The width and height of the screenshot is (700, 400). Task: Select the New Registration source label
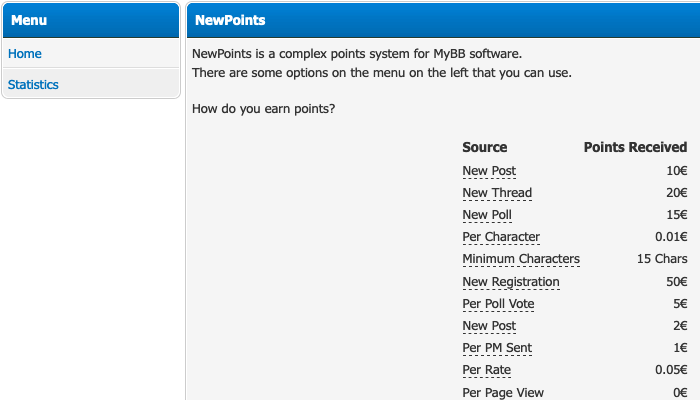(x=511, y=282)
